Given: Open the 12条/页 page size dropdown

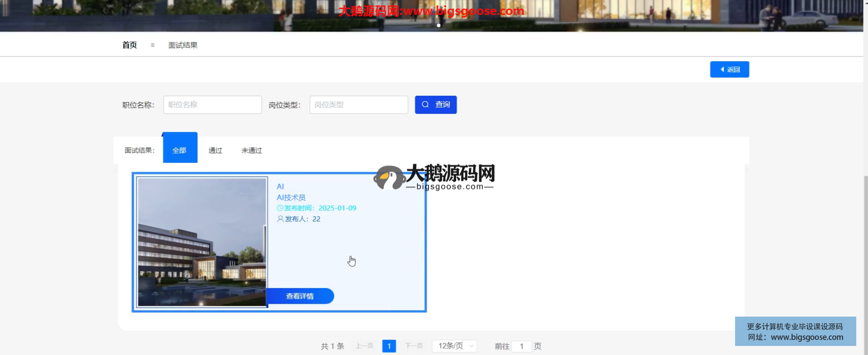Looking at the screenshot, I should 454,346.
